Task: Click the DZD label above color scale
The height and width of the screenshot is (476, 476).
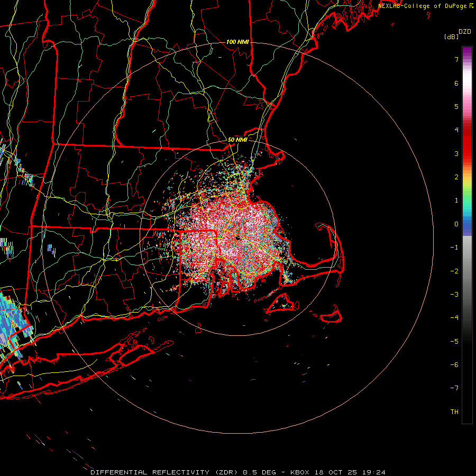Action: click(x=465, y=32)
